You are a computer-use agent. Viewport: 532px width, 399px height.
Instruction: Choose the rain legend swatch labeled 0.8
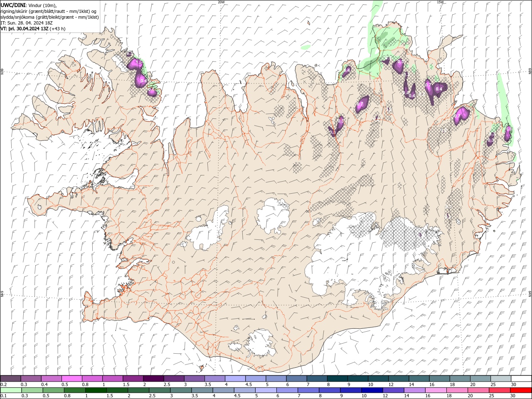(74, 390)
